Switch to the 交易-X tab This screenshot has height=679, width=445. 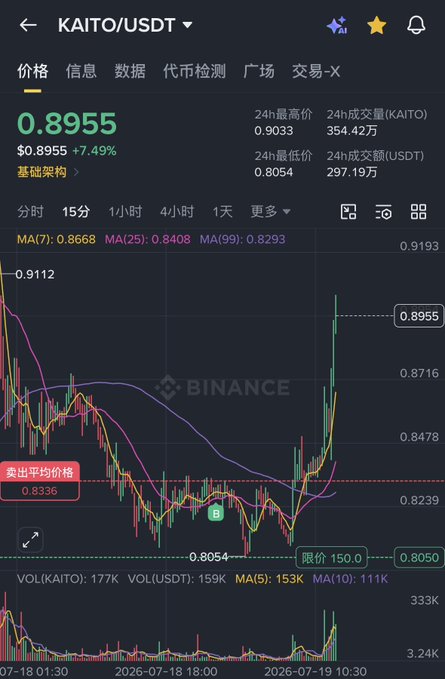point(316,71)
